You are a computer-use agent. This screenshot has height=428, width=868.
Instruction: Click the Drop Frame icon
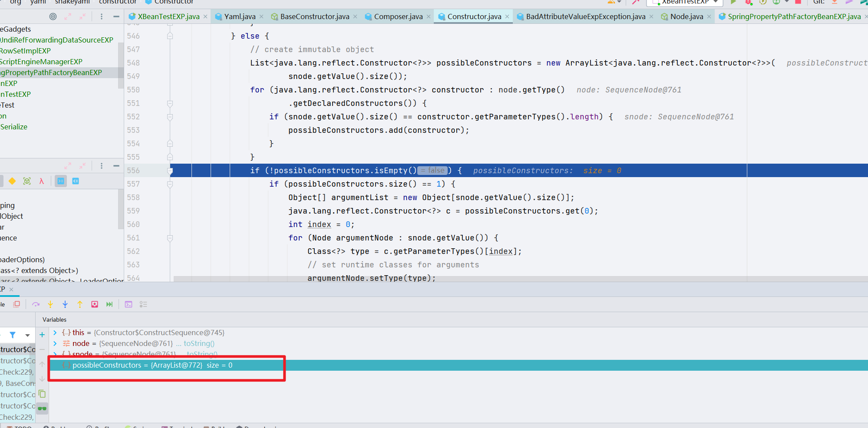pyautogui.click(x=95, y=304)
